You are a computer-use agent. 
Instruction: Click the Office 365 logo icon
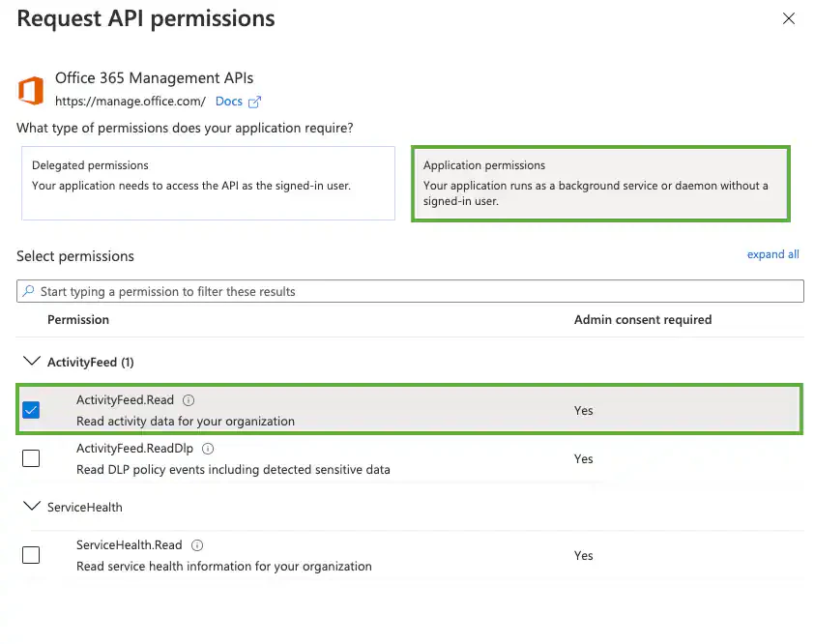click(x=31, y=90)
